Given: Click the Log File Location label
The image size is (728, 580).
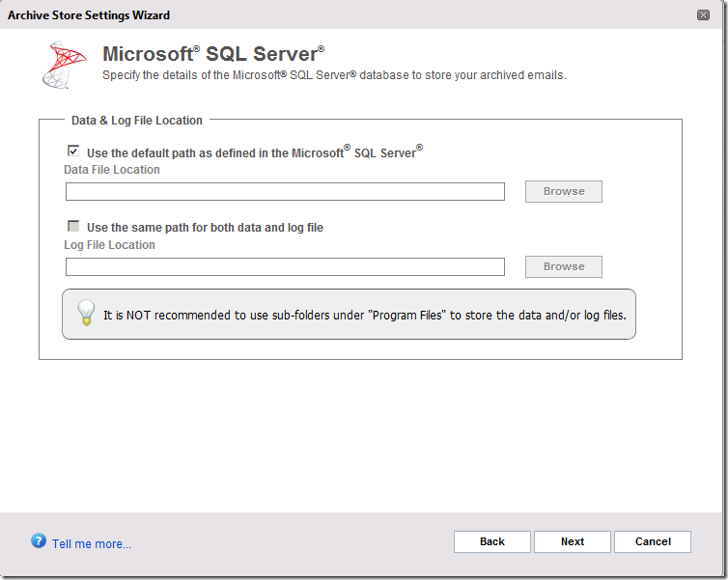Looking at the screenshot, I should click(109, 245).
